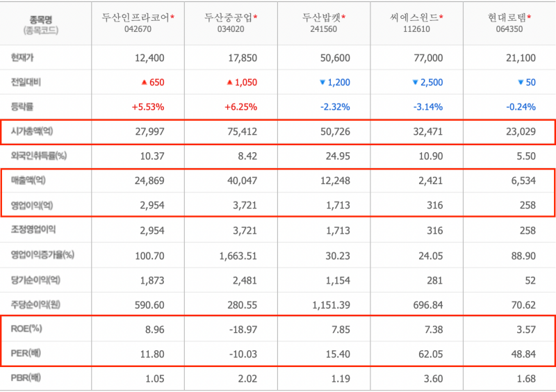Select stock code 042670
The width and height of the screenshot is (556, 392).
138,29
